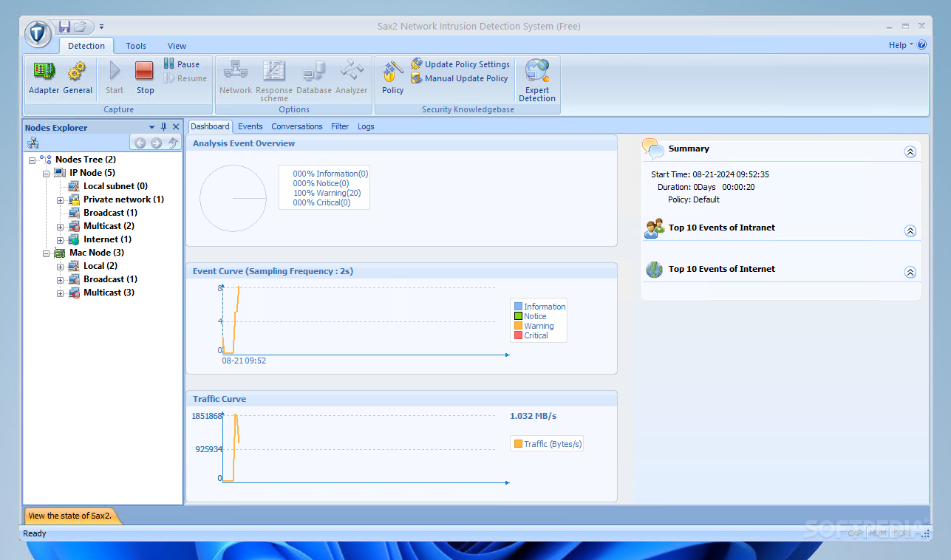Select the Critical legend swatch

[x=518, y=335]
